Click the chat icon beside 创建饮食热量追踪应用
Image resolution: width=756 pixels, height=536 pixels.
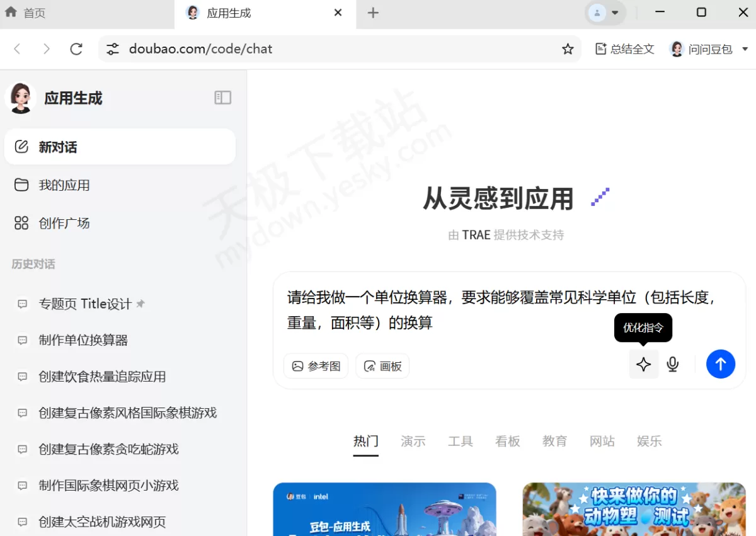point(23,377)
